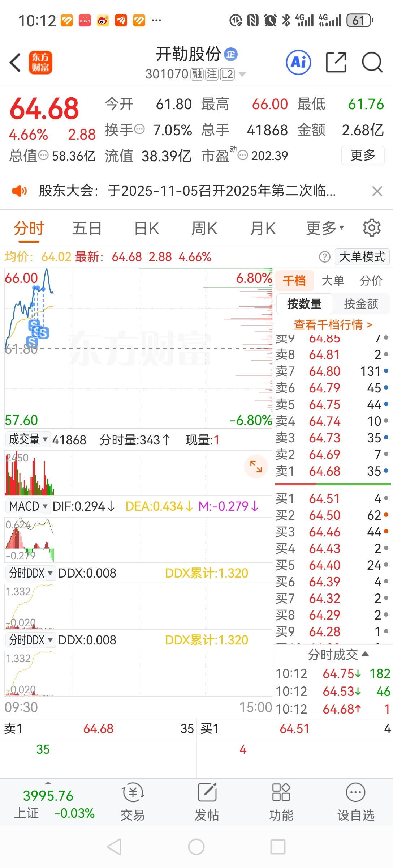This screenshot has height=868, width=393.
Task: Open the 东方财富 home logo
Action: coord(40,63)
